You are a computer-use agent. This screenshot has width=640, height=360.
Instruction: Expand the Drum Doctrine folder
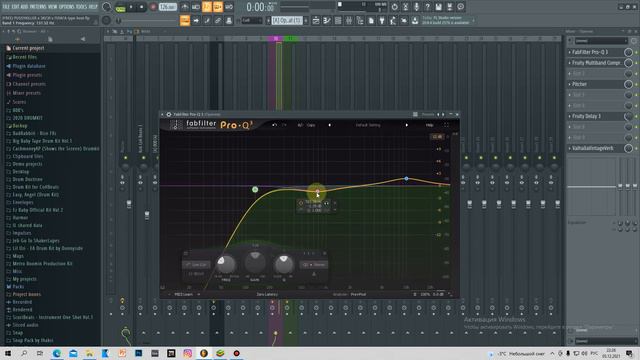coord(27,179)
